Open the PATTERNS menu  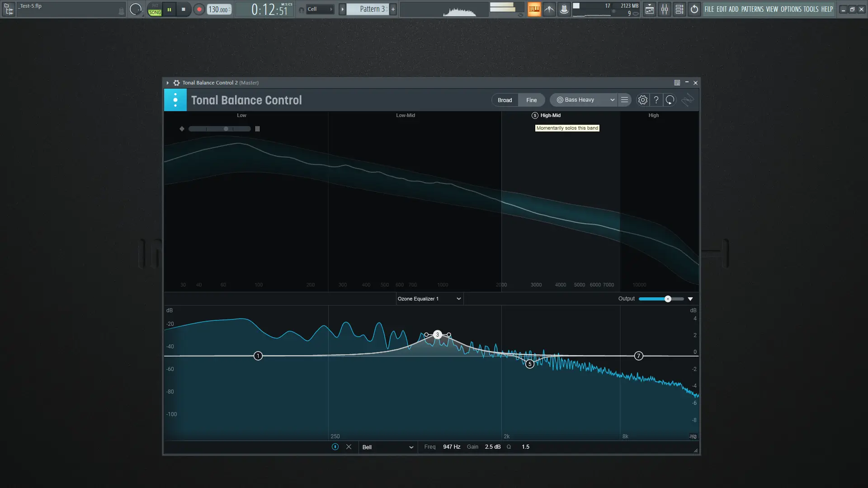[x=752, y=9]
